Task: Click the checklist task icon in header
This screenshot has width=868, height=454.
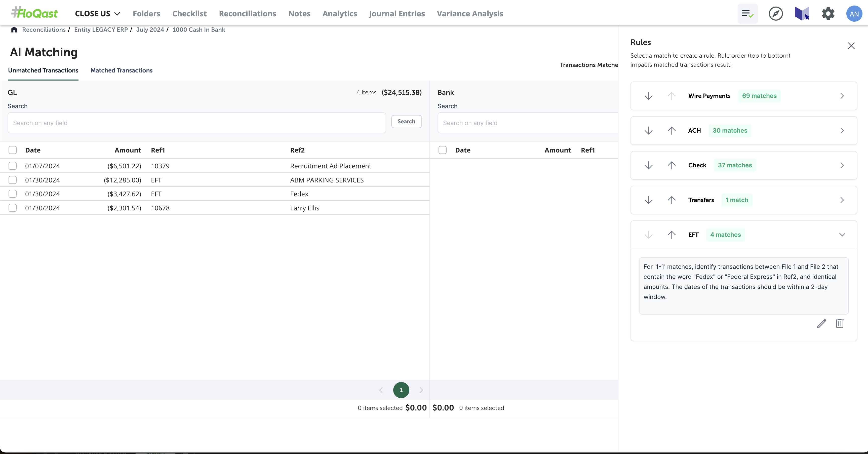Action: tap(747, 14)
